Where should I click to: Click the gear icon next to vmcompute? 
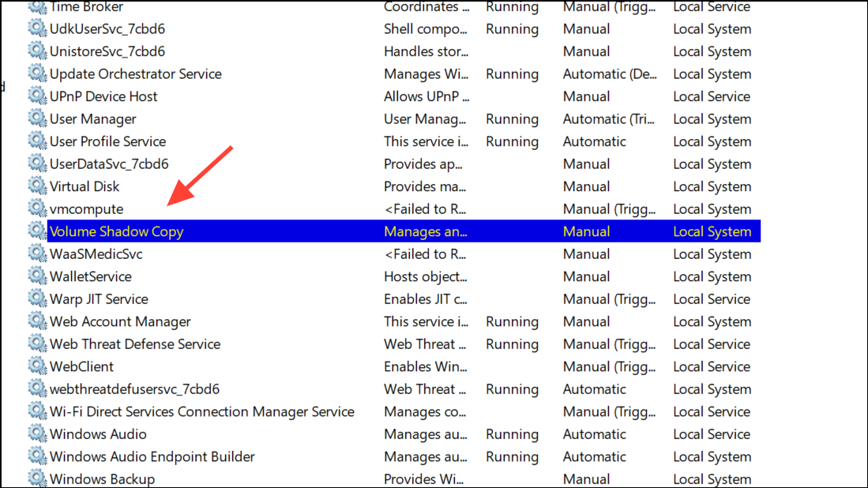[37, 208]
